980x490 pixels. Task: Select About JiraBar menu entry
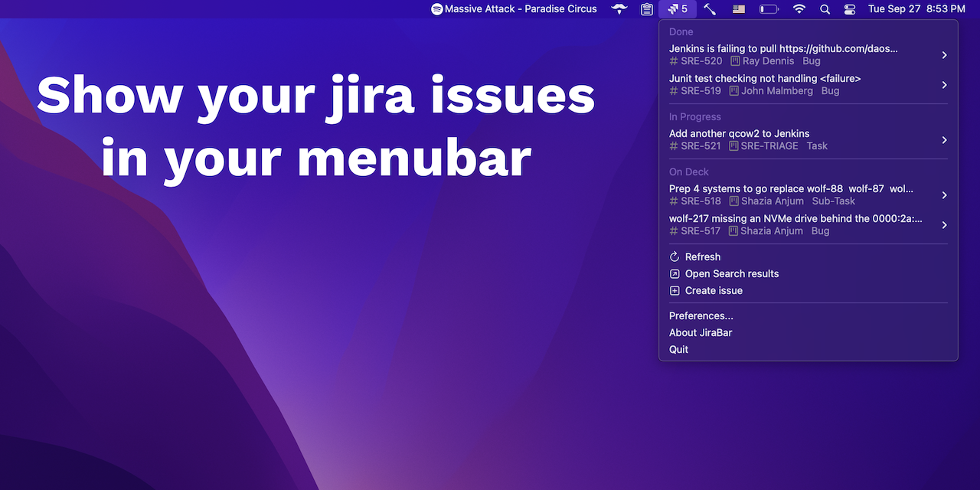pyautogui.click(x=701, y=332)
